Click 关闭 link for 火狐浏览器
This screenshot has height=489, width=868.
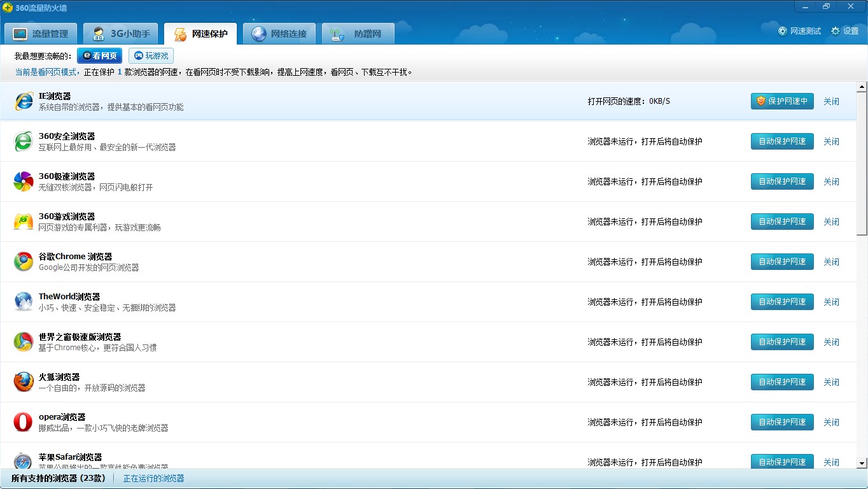pyautogui.click(x=831, y=382)
